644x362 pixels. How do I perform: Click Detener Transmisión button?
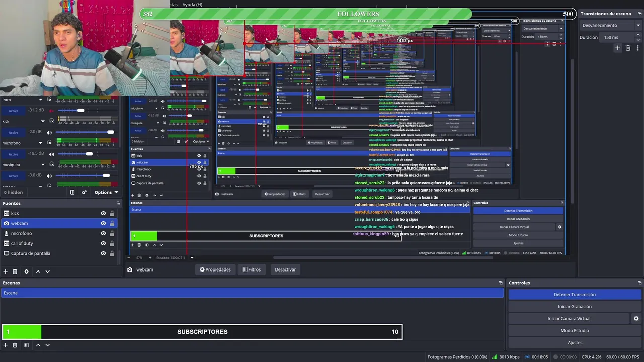point(575,294)
